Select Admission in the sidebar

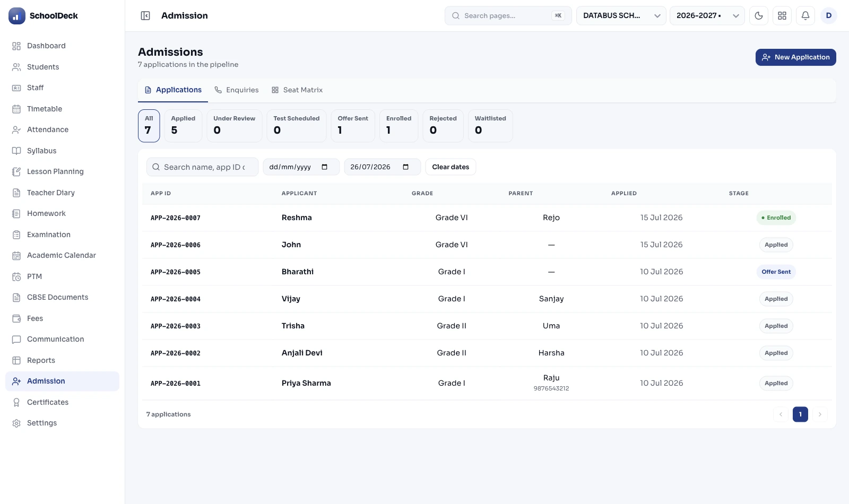(x=62, y=381)
